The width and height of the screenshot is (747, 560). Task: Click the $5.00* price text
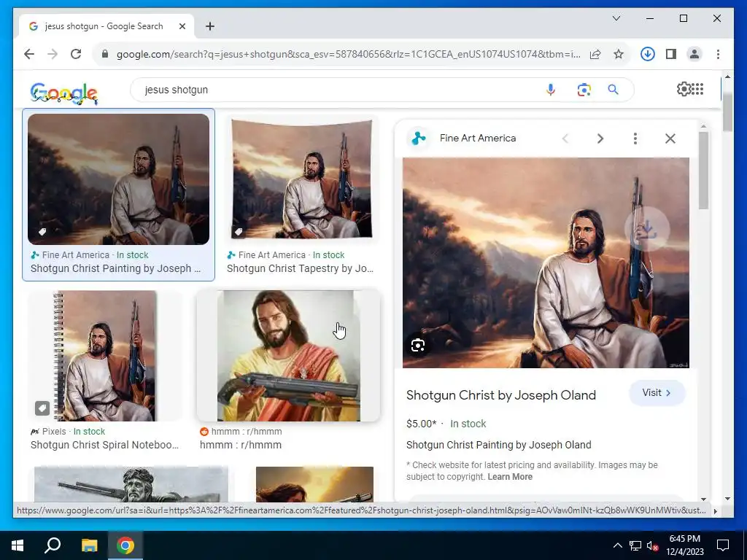click(422, 424)
